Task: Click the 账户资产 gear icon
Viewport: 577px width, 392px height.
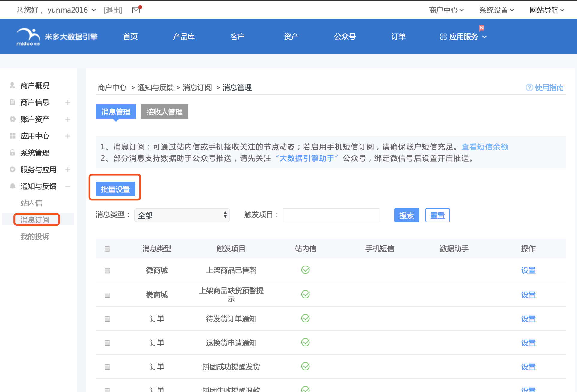Action: tap(12, 119)
